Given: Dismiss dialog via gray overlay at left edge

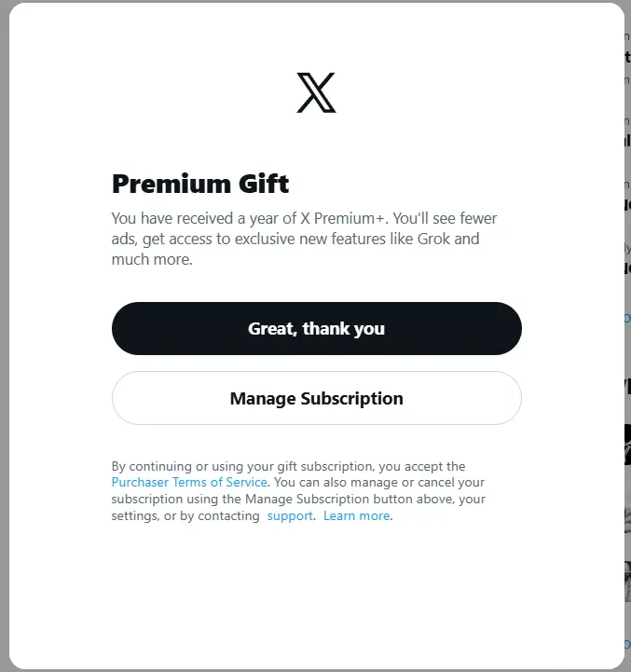Looking at the screenshot, I should click(x=5, y=336).
